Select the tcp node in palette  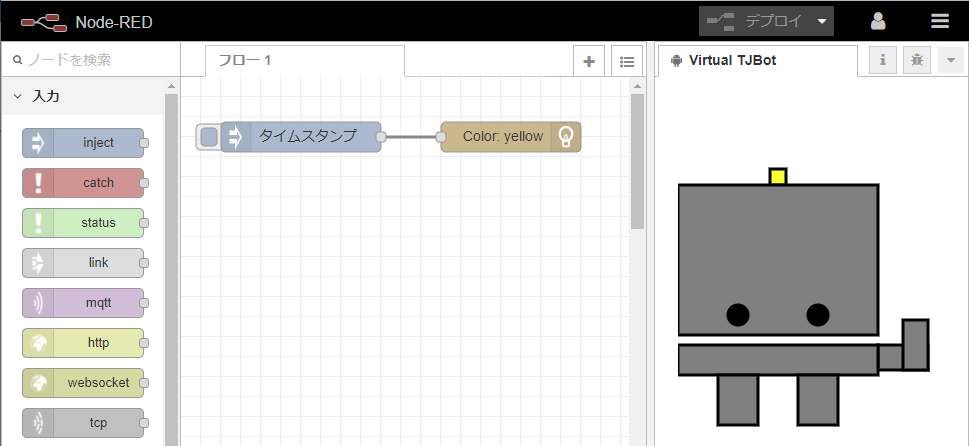coord(83,423)
